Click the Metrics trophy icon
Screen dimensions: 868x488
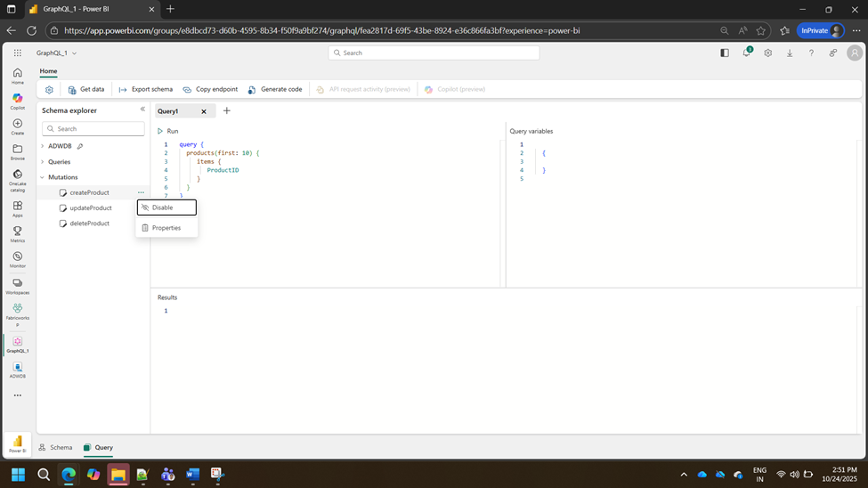(x=17, y=233)
